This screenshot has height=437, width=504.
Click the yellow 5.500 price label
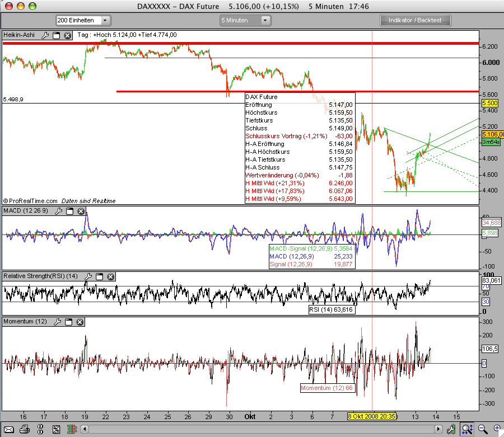click(x=489, y=104)
